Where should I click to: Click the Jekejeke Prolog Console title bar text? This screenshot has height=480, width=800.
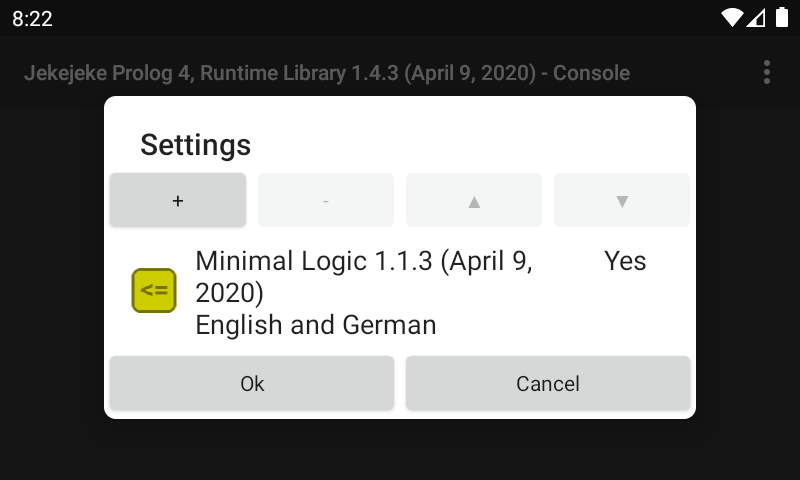click(x=327, y=73)
